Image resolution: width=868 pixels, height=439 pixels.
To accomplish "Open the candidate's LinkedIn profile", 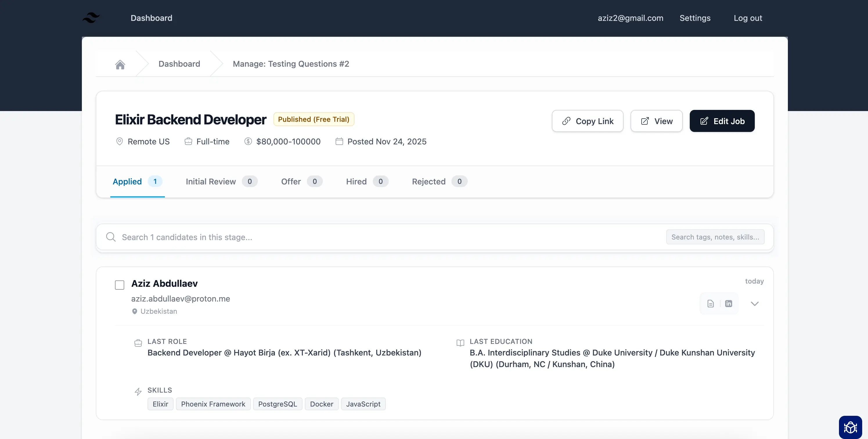I will click(729, 303).
